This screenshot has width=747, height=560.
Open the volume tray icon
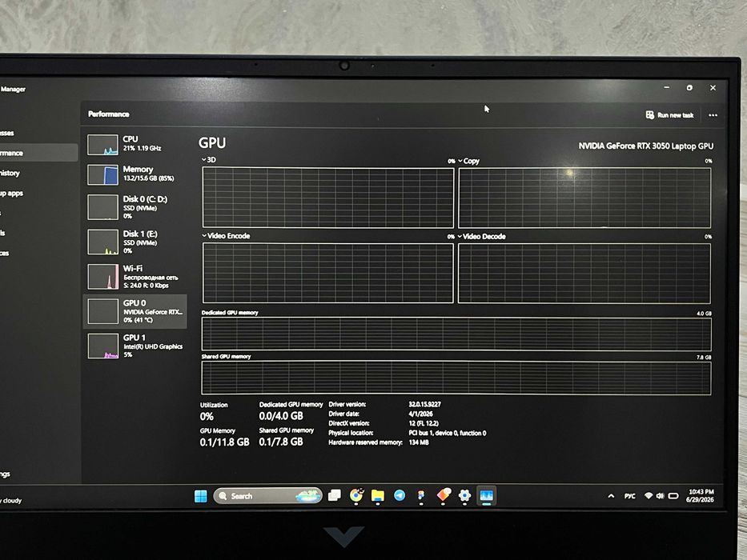point(661,496)
